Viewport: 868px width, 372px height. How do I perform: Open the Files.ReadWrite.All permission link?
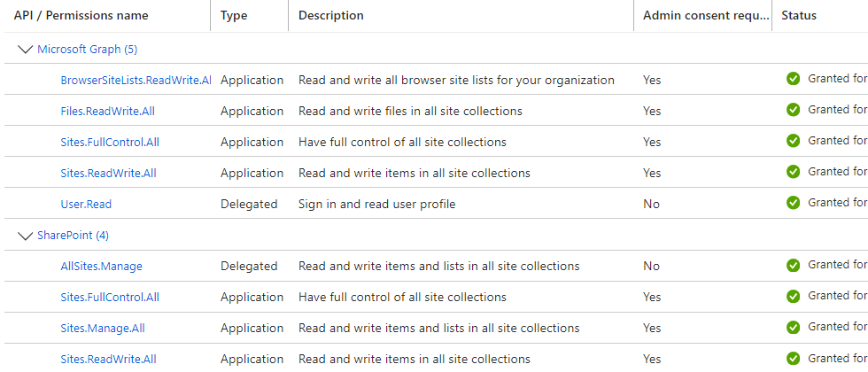[x=108, y=111]
